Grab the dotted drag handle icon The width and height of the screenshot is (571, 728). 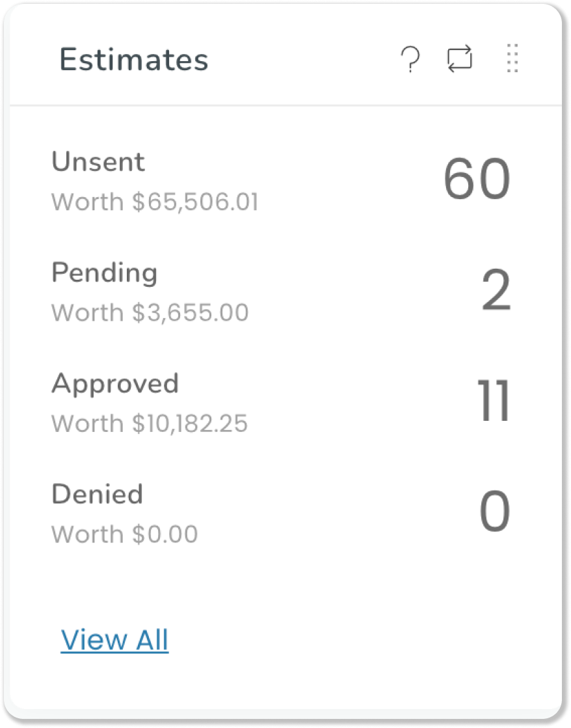tap(512, 59)
